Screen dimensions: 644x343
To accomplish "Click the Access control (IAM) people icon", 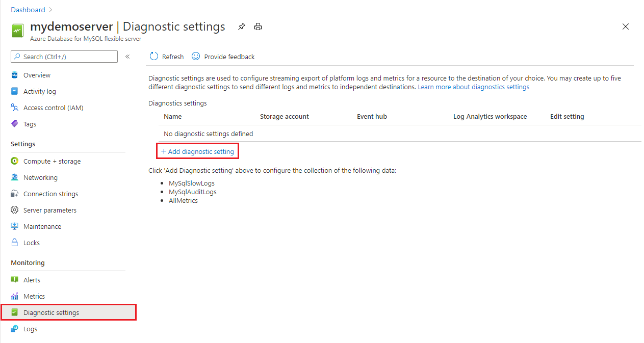I will (15, 108).
